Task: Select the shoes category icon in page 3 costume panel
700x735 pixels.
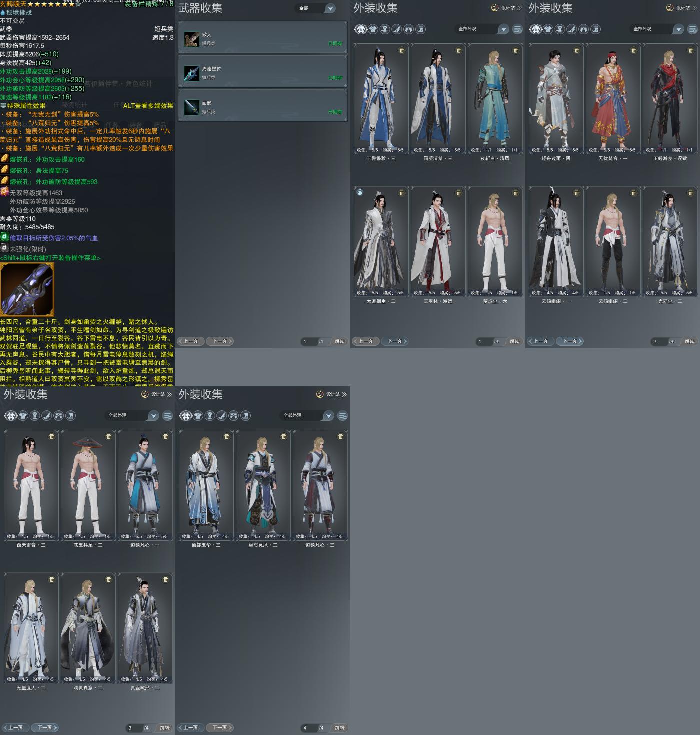Action: tap(71, 416)
